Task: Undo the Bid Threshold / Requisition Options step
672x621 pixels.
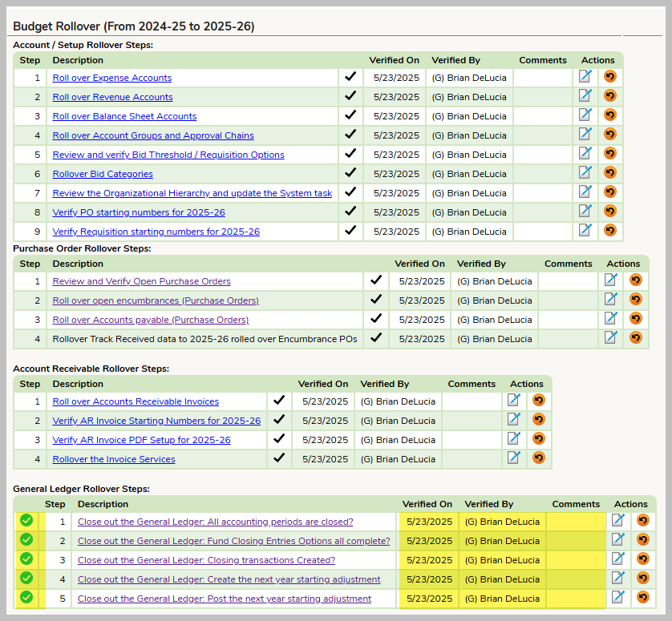Action: [610, 154]
